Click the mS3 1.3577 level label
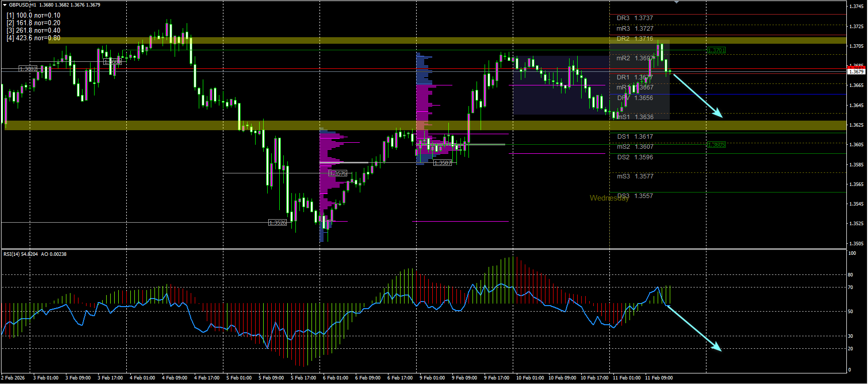This screenshot has width=868, height=384. coord(636,176)
